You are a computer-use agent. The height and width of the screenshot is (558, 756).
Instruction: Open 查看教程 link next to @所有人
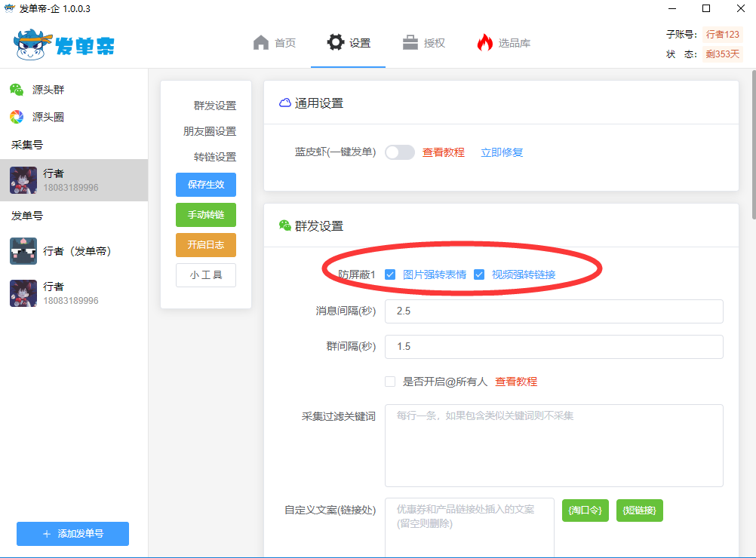pos(516,382)
